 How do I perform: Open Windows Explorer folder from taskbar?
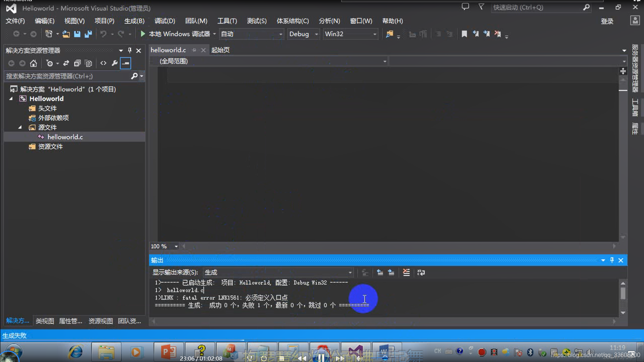pos(106,352)
